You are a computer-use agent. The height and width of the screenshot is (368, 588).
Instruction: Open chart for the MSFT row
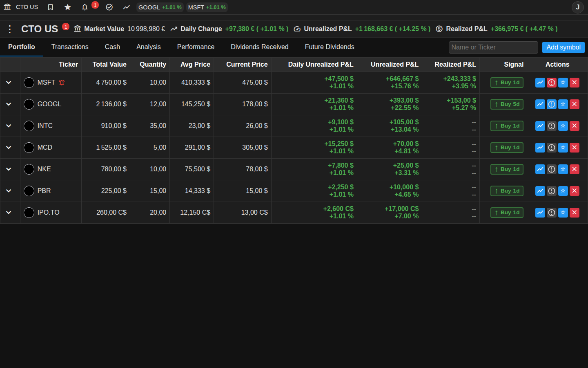[540, 83]
